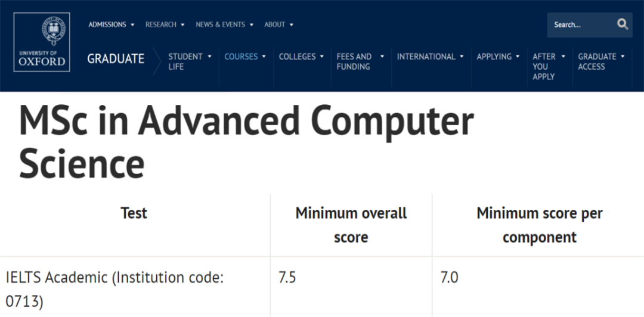Open the Courses menu
The image size is (644, 317).
pos(241,57)
